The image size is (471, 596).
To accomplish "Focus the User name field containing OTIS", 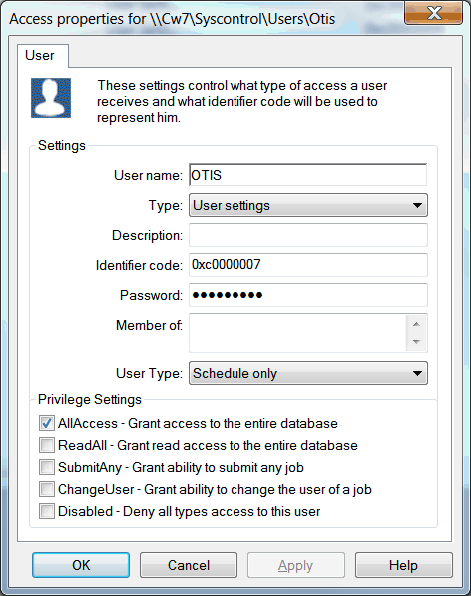I will coord(308,175).
